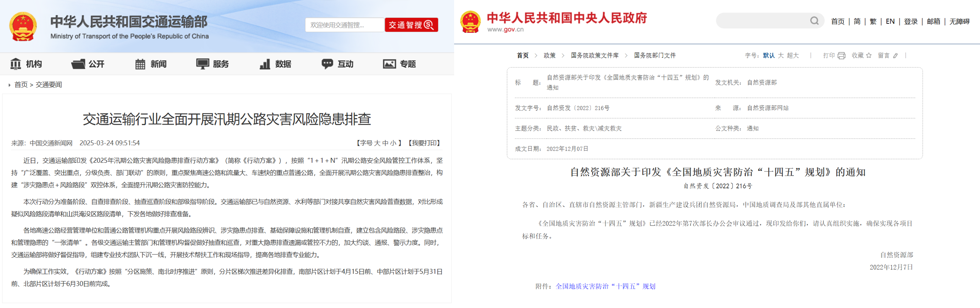This screenshot has height=308, width=980.
Task: Toggle the 收藏 star icon
Action: 869,55
